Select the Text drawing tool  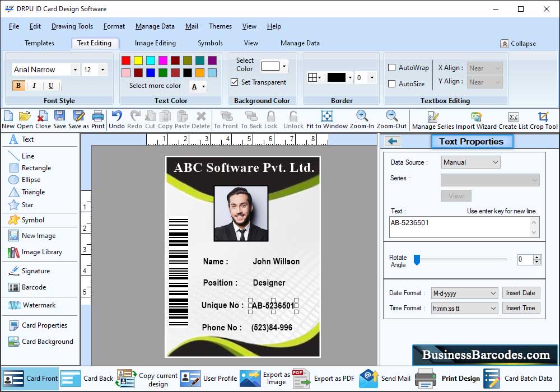click(x=21, y=139)
